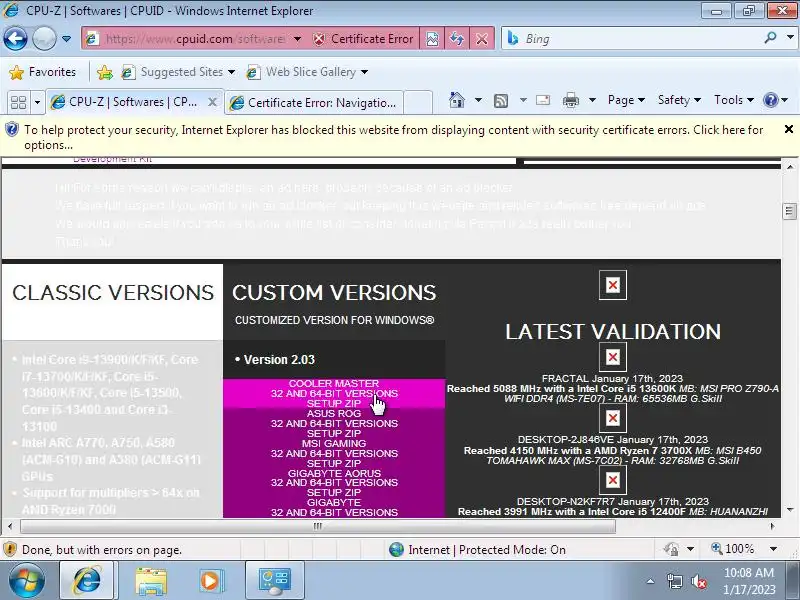Image resolution: width=800 pixels, height=600 pixels.
Task: Open the Quick Tabs grid icon
Action: [x=18, y=102]
